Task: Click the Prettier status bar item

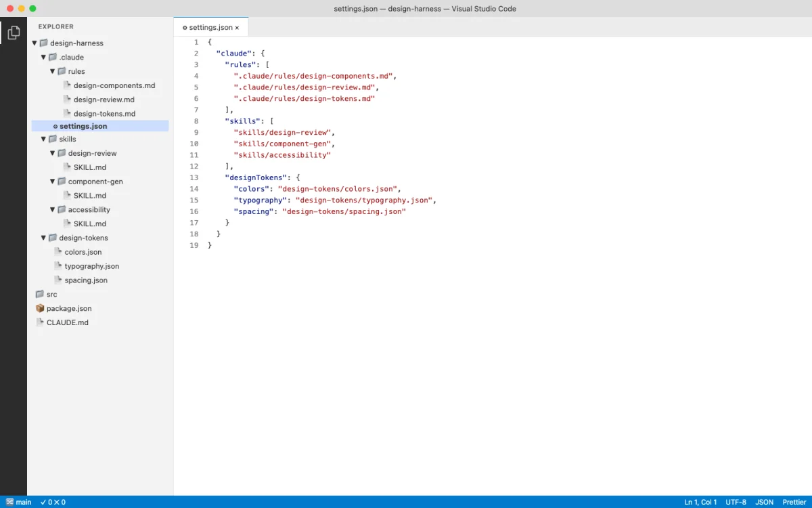Action: [x=794, y=502]
